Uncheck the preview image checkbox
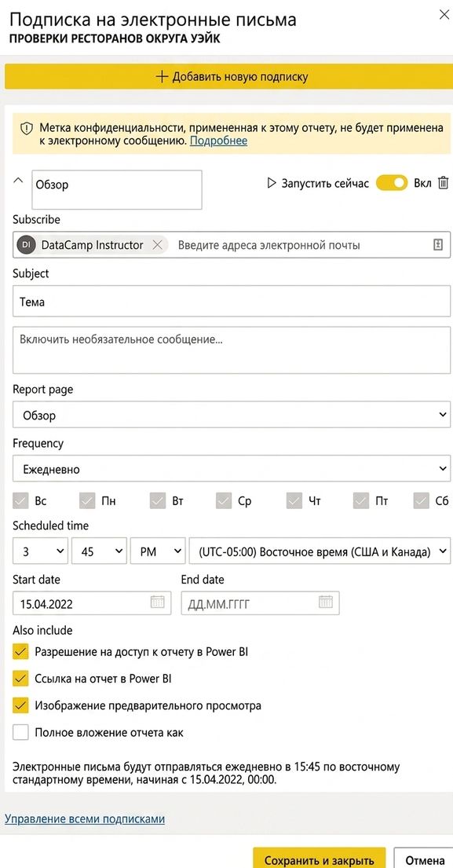 [x=20, y=706]
